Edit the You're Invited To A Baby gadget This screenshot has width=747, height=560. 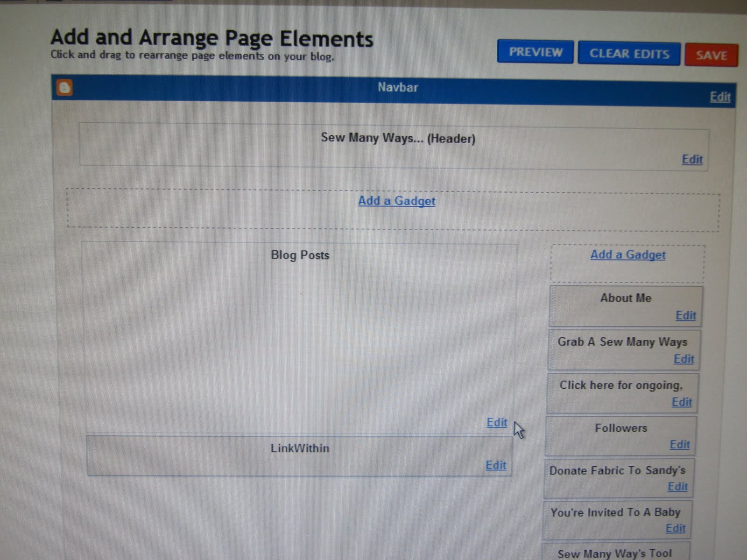click(676, 528)
